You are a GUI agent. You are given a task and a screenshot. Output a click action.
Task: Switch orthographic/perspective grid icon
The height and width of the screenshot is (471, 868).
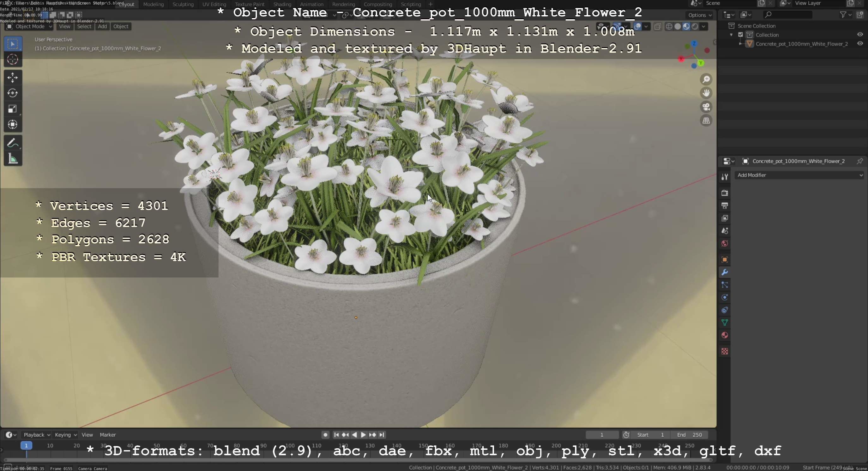pyautogui.click(x=706, y=121)
